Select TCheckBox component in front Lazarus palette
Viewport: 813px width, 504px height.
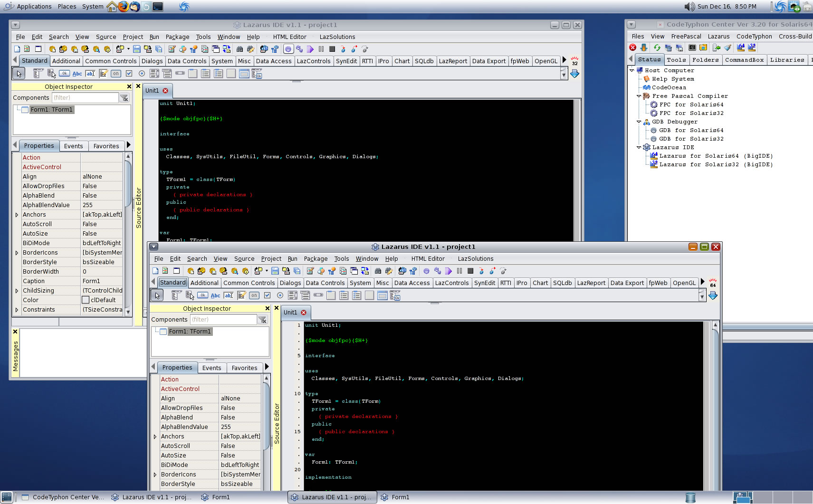coord(267,295)
